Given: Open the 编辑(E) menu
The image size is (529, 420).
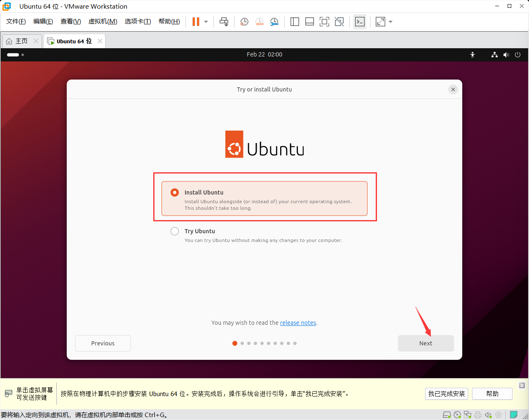Looking at the screenshot, I should pos(43,21).
